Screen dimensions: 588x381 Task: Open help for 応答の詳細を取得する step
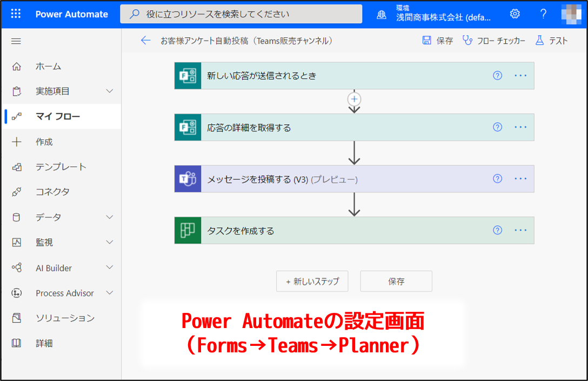[x=497, y=127]
